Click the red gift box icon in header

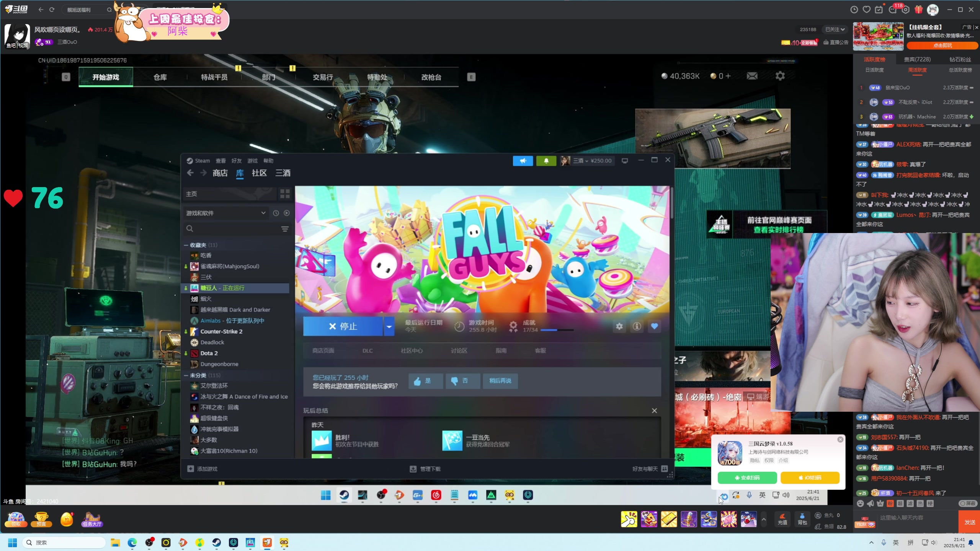pyautogui.click(x=918, y=10)
